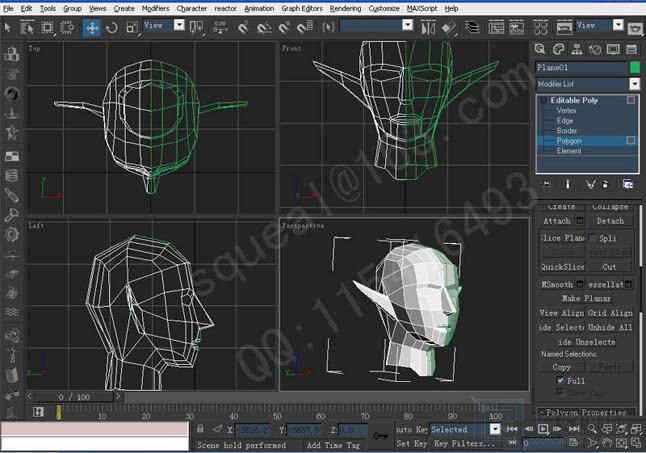Image resolution: width=646 pixels, height=453 pixels.
Task: Open the Modifier List dropdown
Action: [634, 84]
